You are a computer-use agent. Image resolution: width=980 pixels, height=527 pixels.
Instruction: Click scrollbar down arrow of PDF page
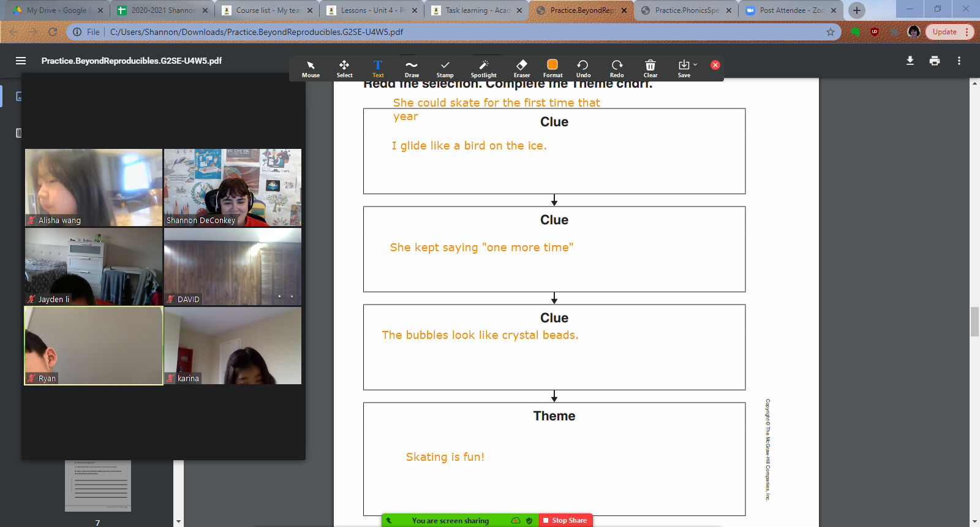pyautogui.click(x=974, y=521)
